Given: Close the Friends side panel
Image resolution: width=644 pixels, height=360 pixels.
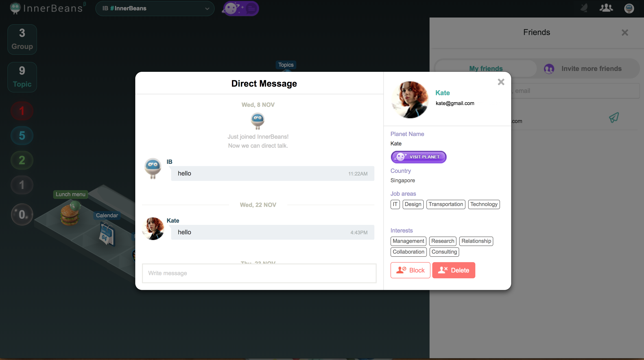Looking at the screenshot, I should coord(625,33).
